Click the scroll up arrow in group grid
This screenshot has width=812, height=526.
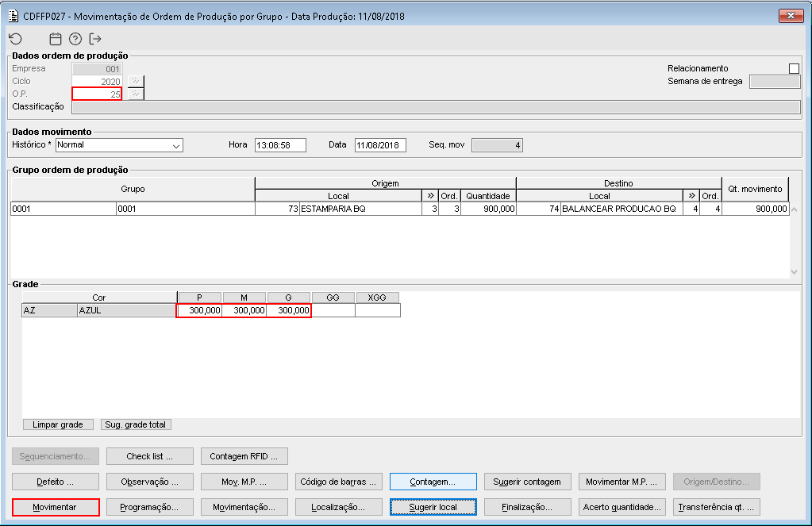coord(794,209)
